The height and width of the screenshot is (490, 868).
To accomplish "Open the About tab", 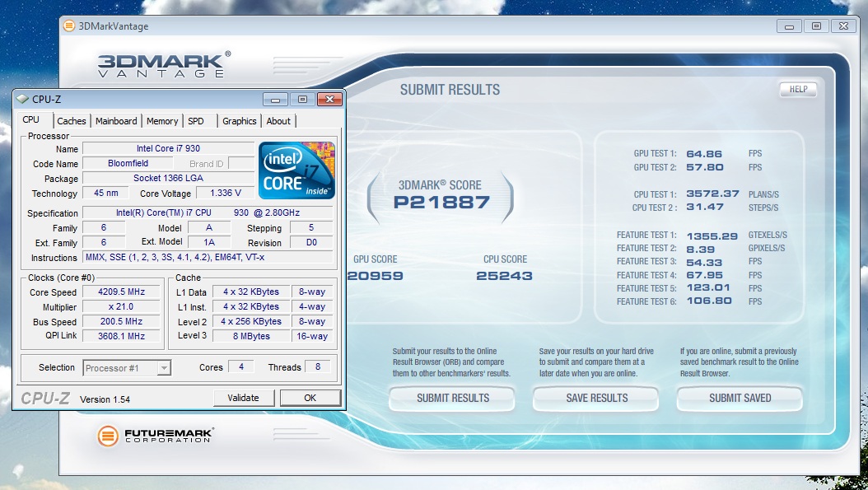I will [x=278, y=121].
